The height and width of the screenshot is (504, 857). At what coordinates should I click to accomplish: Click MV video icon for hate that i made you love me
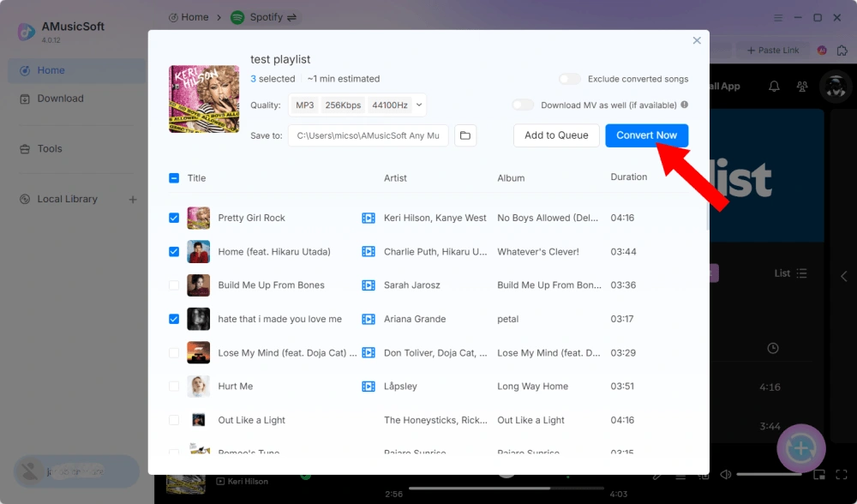[x=369, y=319]
